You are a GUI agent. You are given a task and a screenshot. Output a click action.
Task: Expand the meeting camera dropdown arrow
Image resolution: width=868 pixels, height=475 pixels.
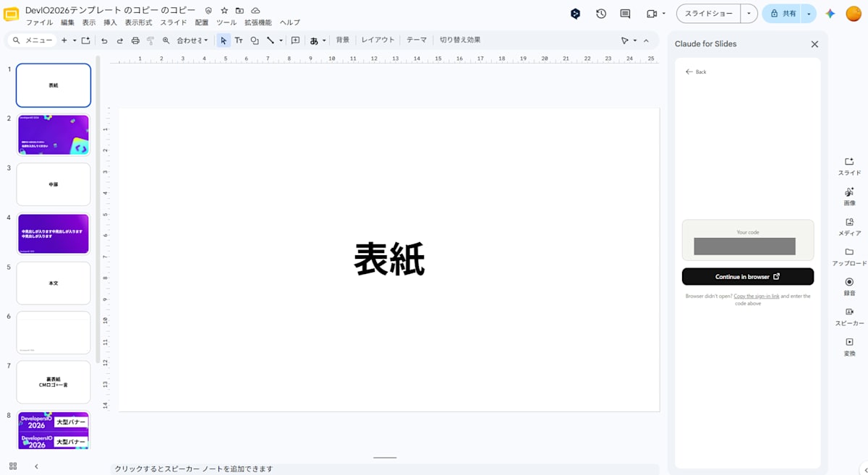tap(663, 14)
